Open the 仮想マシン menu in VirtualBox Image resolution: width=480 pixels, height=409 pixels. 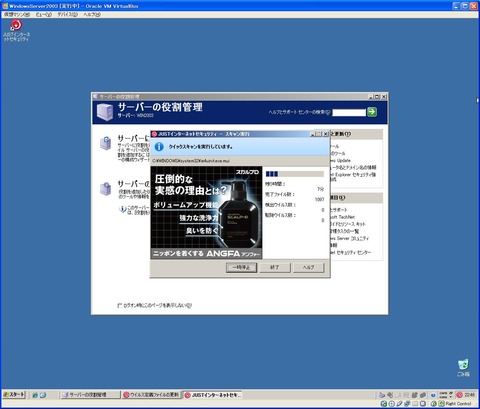17,14
